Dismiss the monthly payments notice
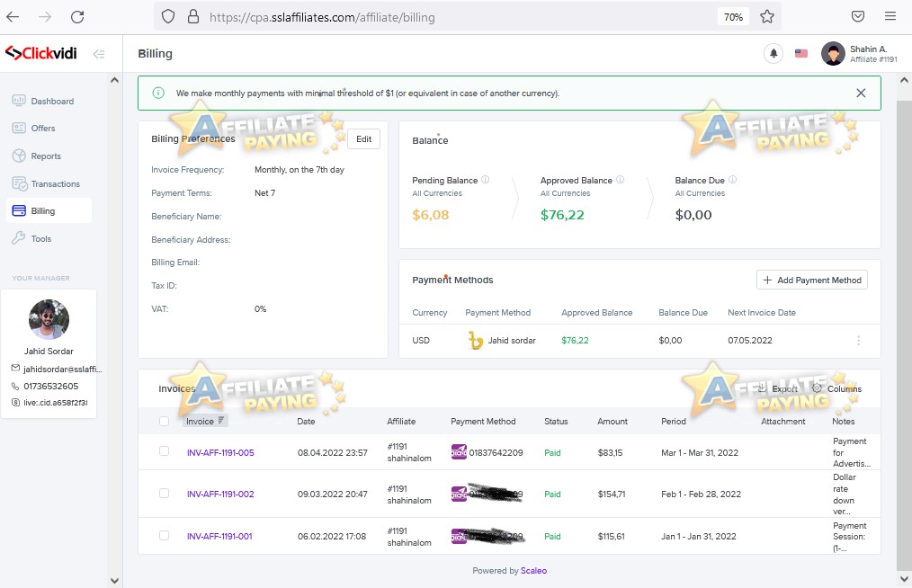This screenshot has height=588, width=912. pyautogui.click(x=861, y=94)
